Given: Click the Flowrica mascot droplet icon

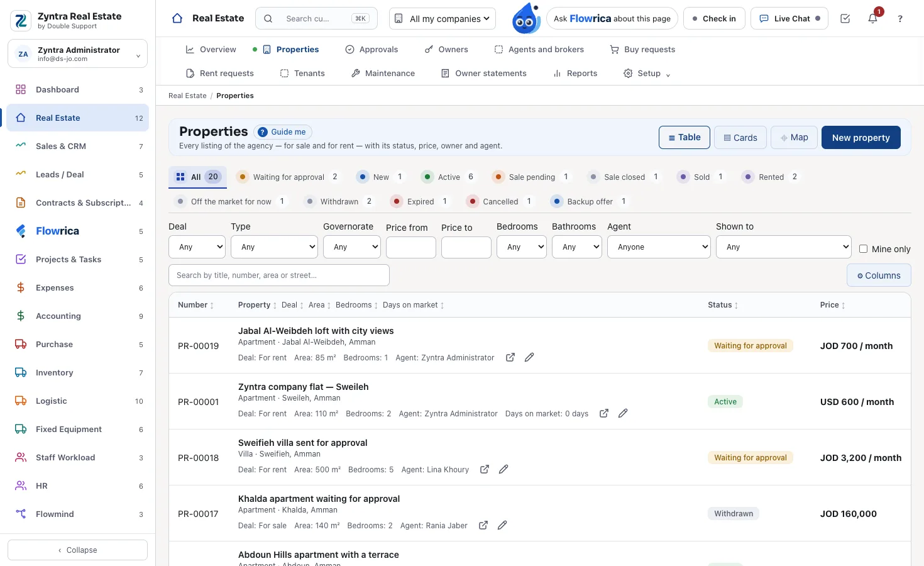Looking at the screenshot, I should (x=526, y=18).
